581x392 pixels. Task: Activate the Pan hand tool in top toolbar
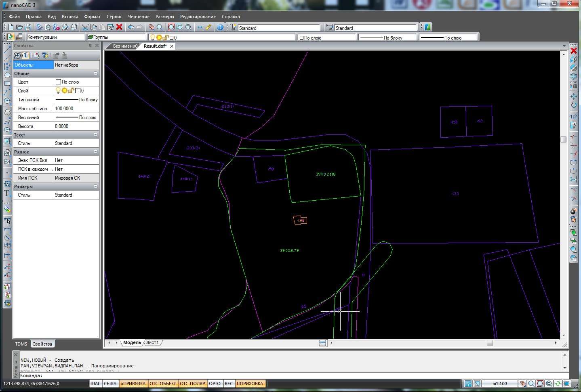(x=152, y=27)
